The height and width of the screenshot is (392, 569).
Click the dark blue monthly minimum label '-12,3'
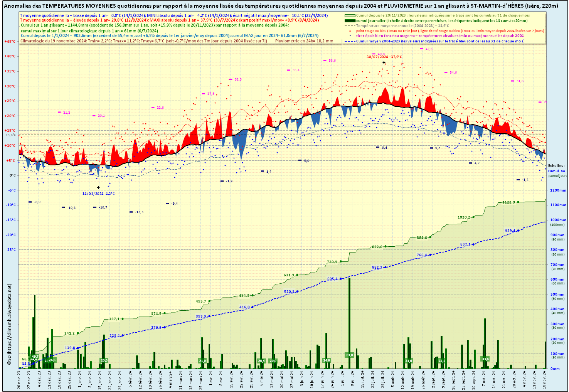coord(139,212)
